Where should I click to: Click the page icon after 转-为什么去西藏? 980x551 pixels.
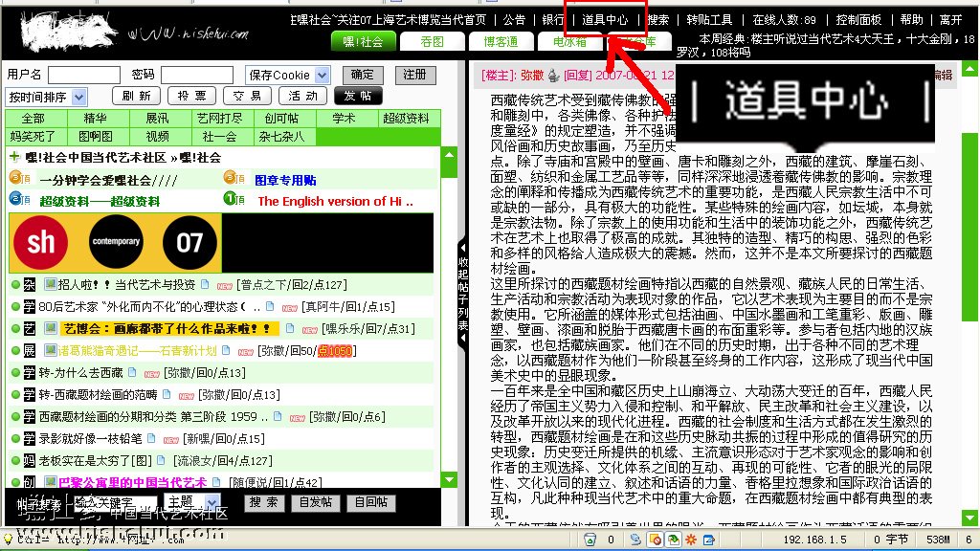pyautogui.click(x=132, y=372)
